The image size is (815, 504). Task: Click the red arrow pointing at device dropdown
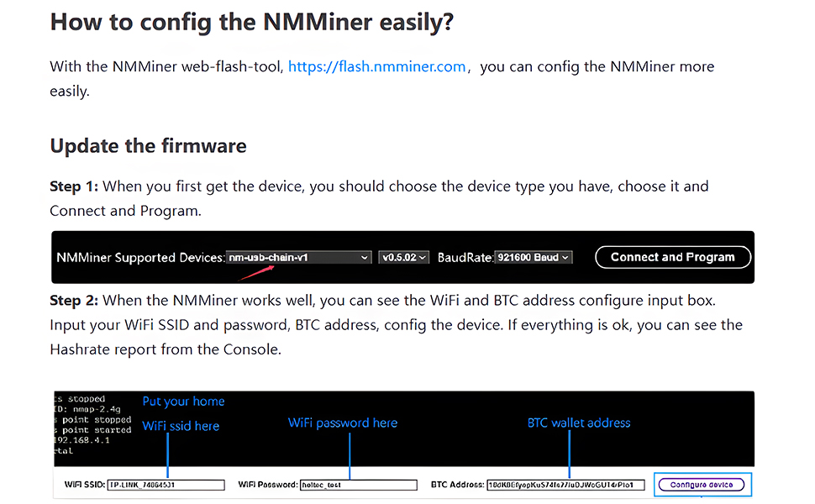[x=257, y=273]
